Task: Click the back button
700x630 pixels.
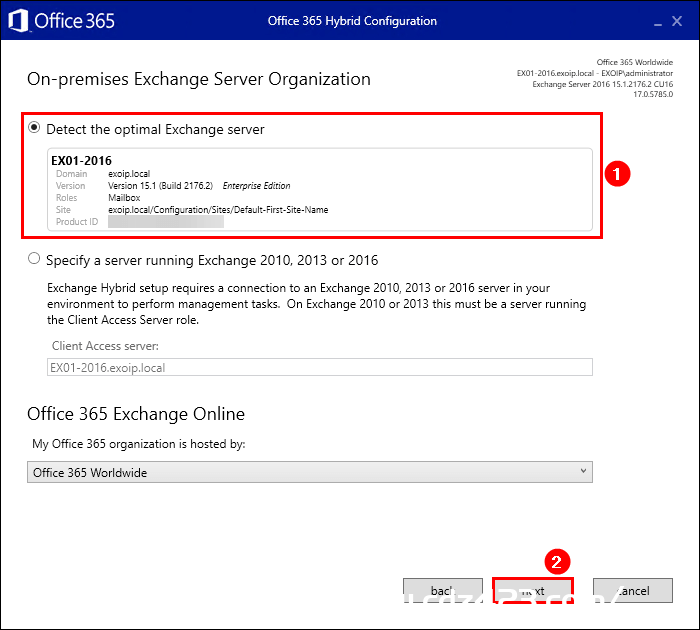Action: tap(442, 590)
